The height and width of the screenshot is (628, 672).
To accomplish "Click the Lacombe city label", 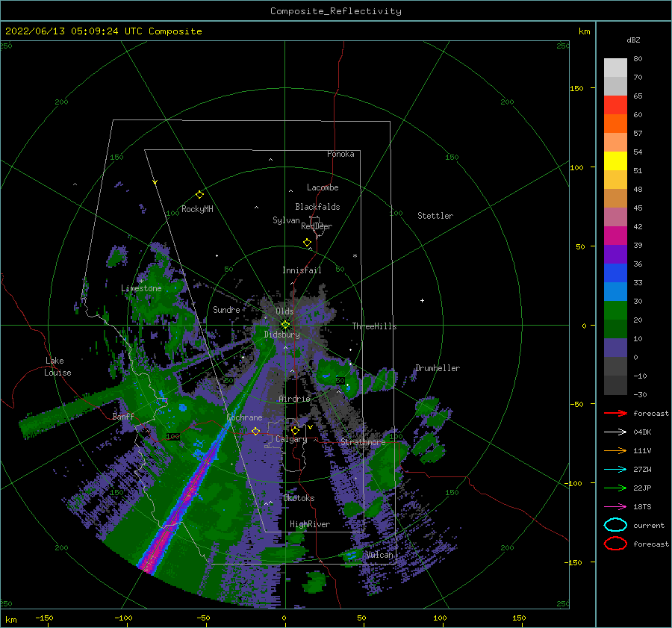I will click(323, 187).
